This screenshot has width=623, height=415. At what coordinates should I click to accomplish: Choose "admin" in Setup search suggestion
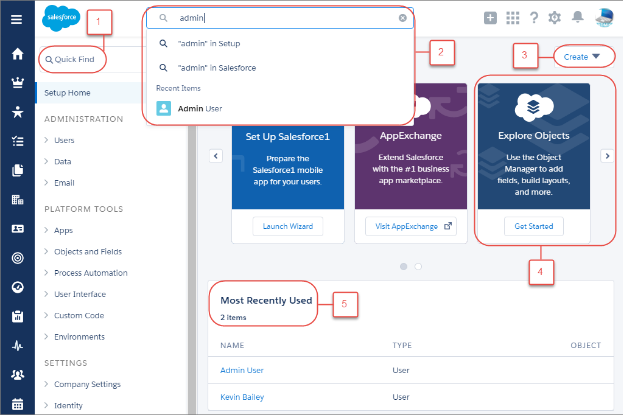pos(209,44)
